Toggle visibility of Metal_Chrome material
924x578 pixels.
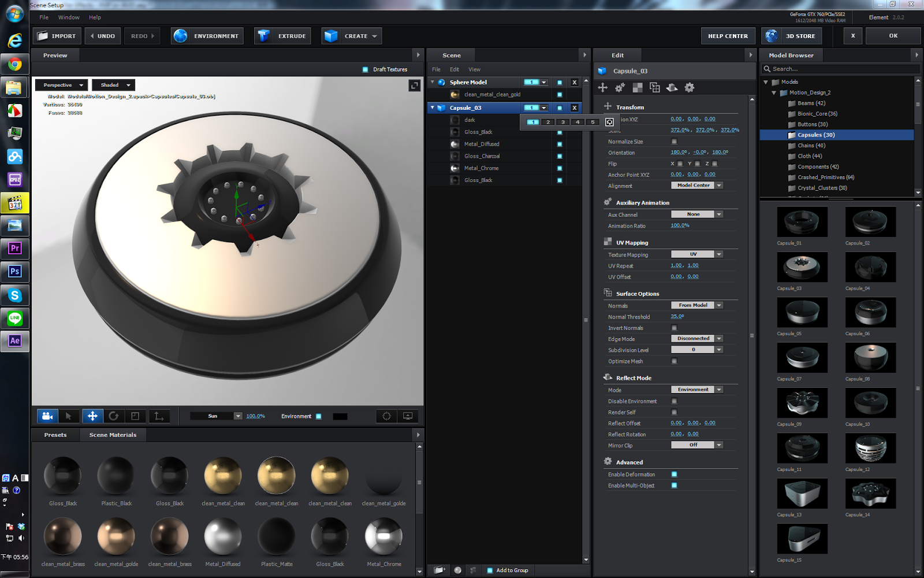point(560,168)
